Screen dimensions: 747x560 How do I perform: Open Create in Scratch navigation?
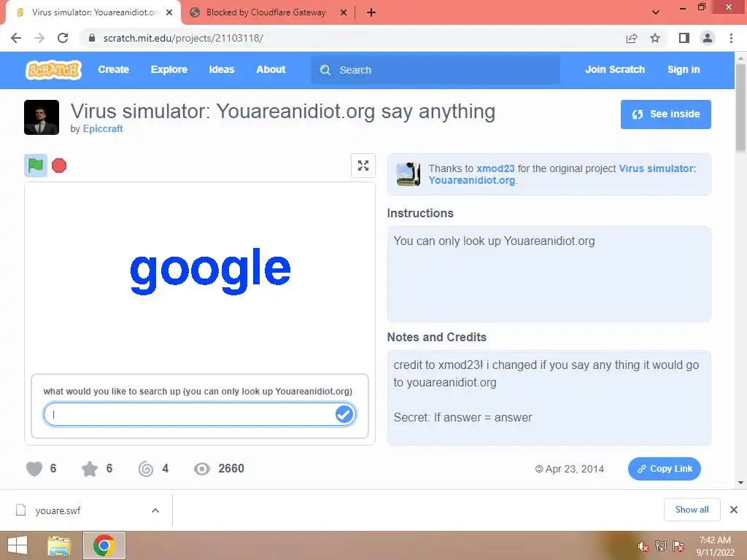tap(113, 69)
